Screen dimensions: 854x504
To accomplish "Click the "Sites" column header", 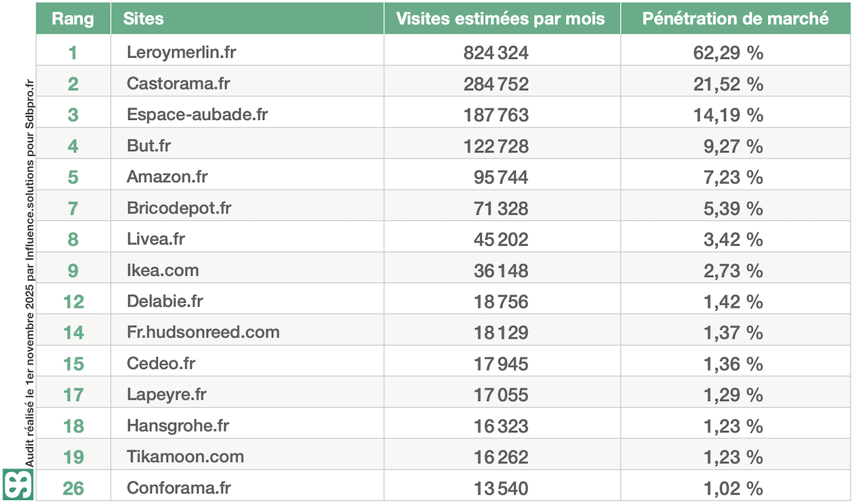I will coord(144,18).
